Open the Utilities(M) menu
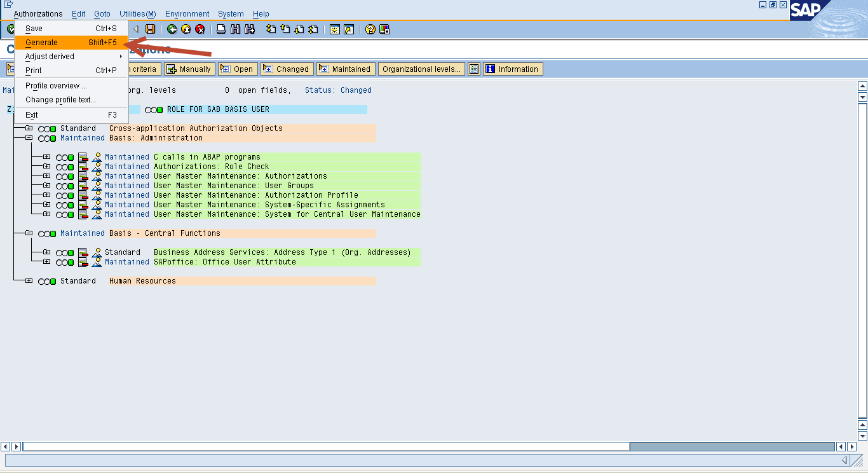 click(138, 14)
